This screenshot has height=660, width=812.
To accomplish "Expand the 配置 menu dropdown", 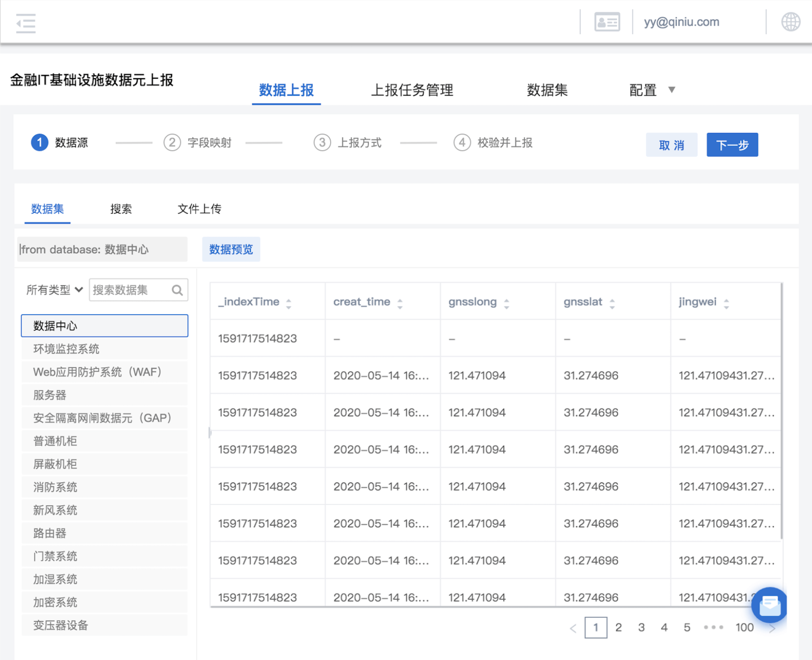I will click(651, 90).
